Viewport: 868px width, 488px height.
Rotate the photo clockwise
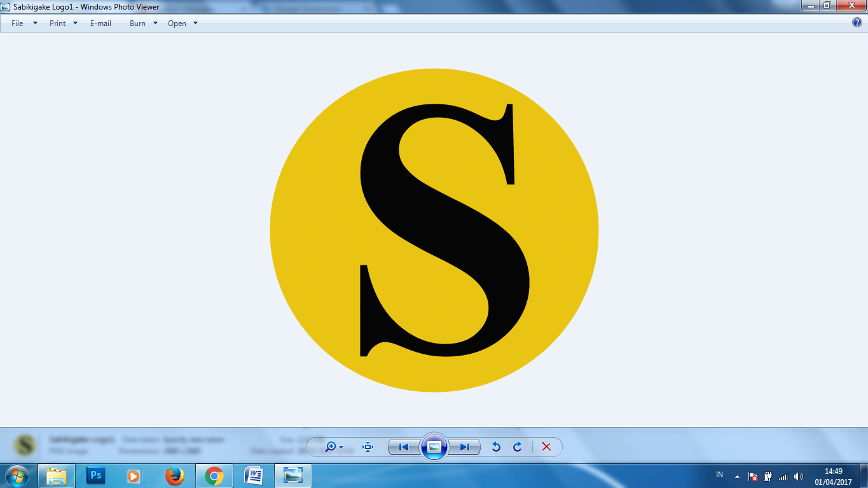pyautogui.click(x=516, y=447)
